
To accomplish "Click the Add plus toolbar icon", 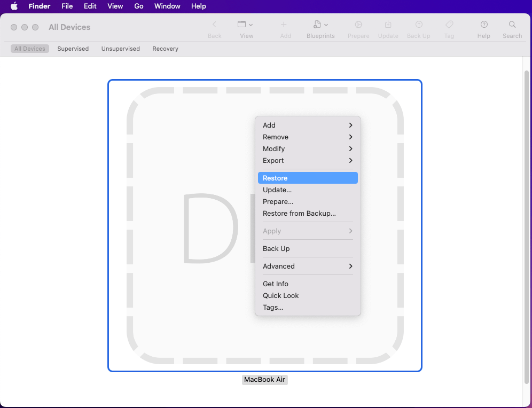I will pos(284,25).
